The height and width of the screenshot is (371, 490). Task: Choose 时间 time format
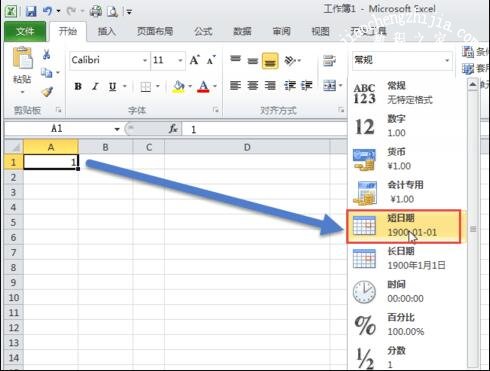click(407, 291)
